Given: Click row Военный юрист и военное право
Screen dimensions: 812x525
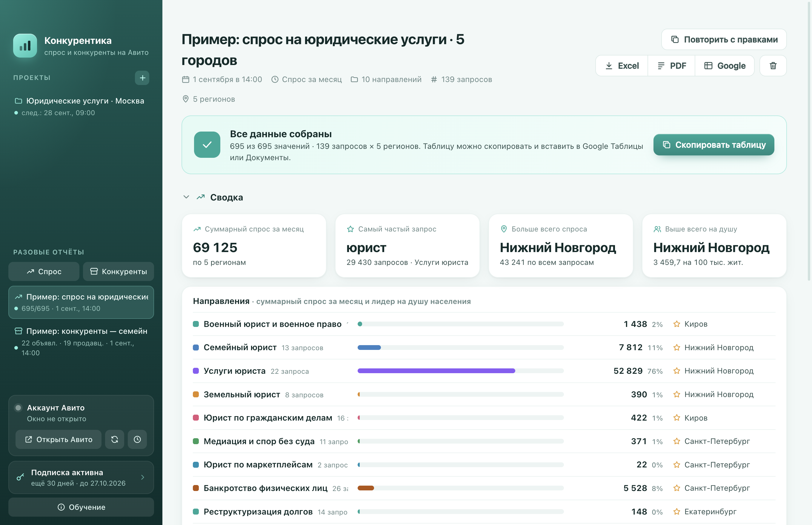Looking at the screenshot, I should (484, 324).
